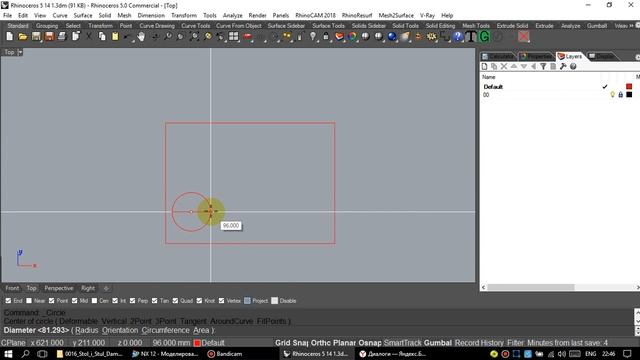Toggle the Quad osnap checkbox
The image size is (640, 360).
click(175, 300)
